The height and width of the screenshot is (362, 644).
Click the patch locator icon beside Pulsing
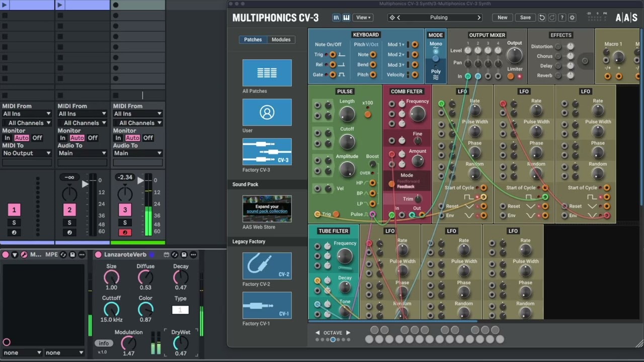[x=392, y=18]
